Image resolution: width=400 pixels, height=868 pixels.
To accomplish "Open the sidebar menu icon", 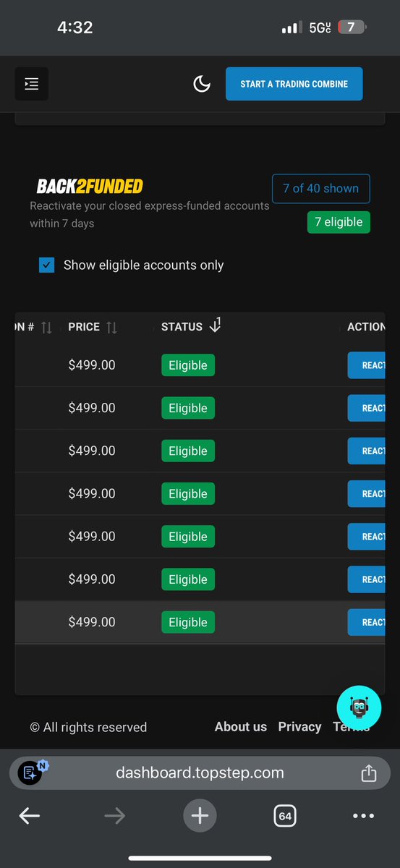I will coord(32,84).
